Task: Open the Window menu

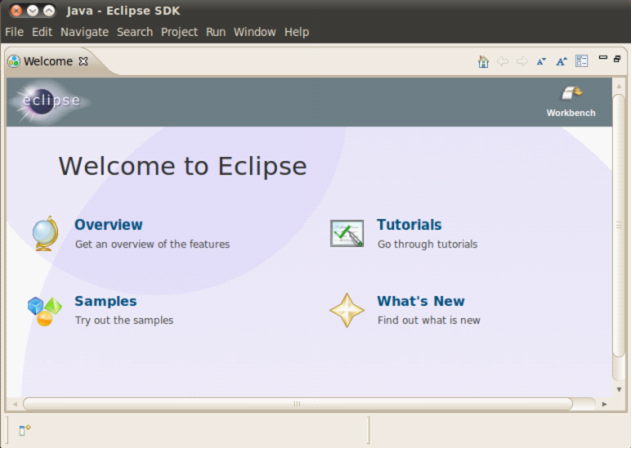Action: tap(255, 32)
